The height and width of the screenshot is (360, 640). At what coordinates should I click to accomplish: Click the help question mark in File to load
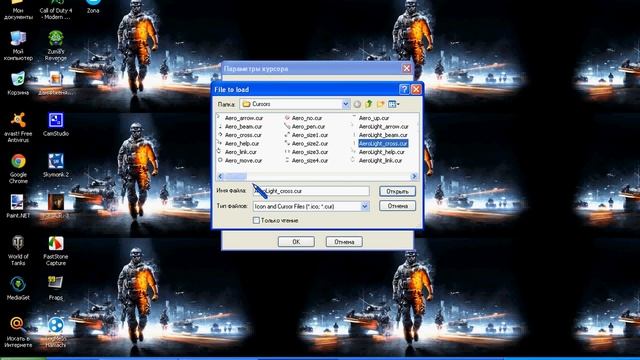tap(404, 89)
